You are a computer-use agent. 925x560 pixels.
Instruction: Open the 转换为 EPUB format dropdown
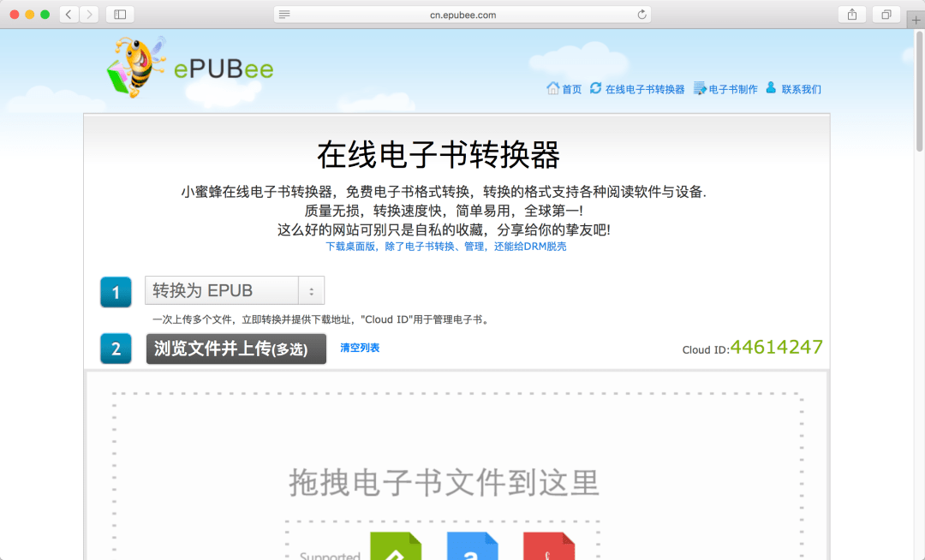(x=235, y=290)
